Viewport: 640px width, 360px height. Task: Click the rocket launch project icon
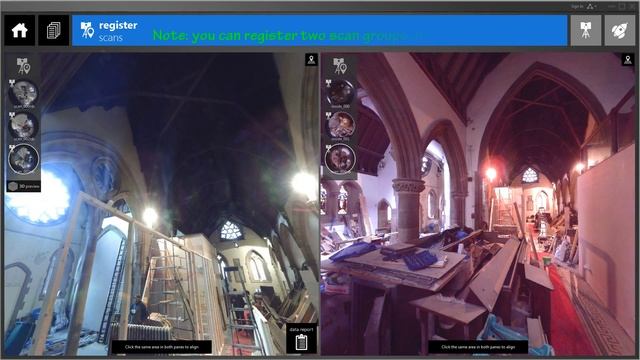pos(620,30)
